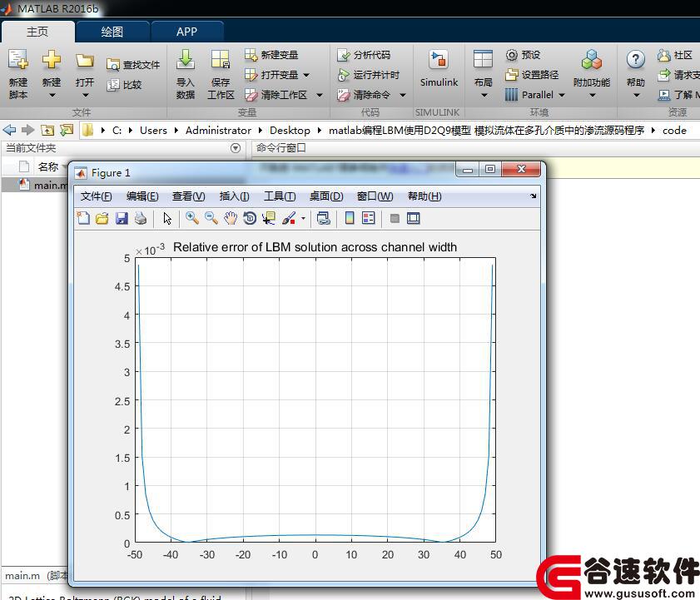The image size is (700, 600).
Task: Switch to the 绘图 tab
Action: tap(112, 32)
